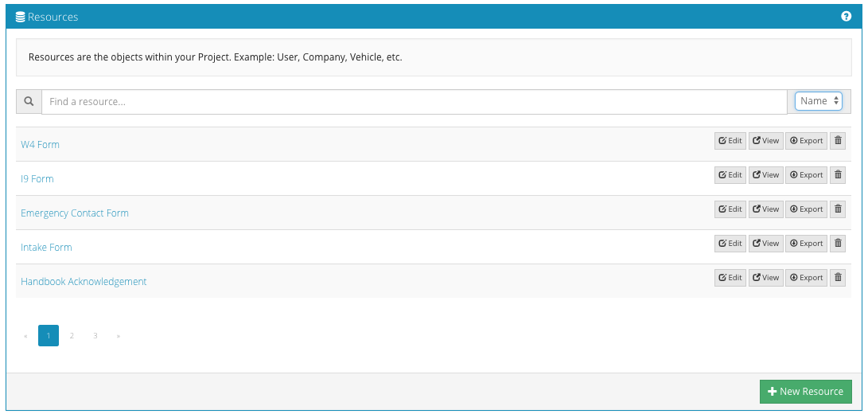Delete the Handbook Acknowledgement resource
868x414 pixels.
tap(838, 278)
